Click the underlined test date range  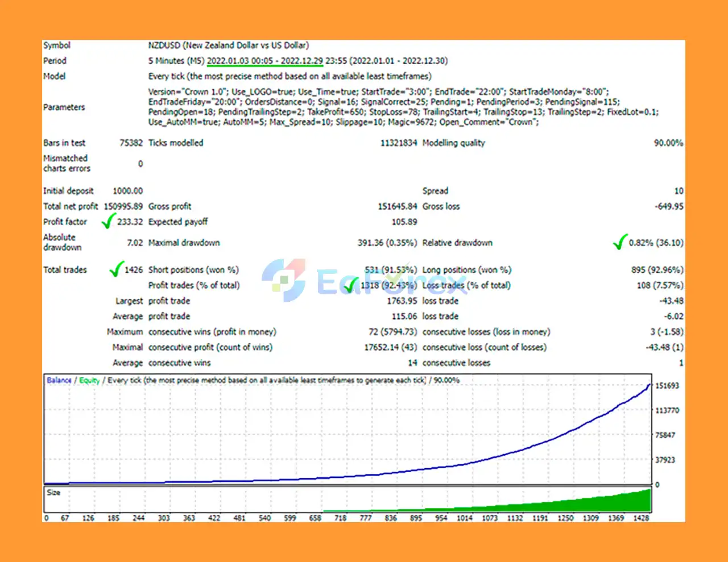tap(264, 61)
